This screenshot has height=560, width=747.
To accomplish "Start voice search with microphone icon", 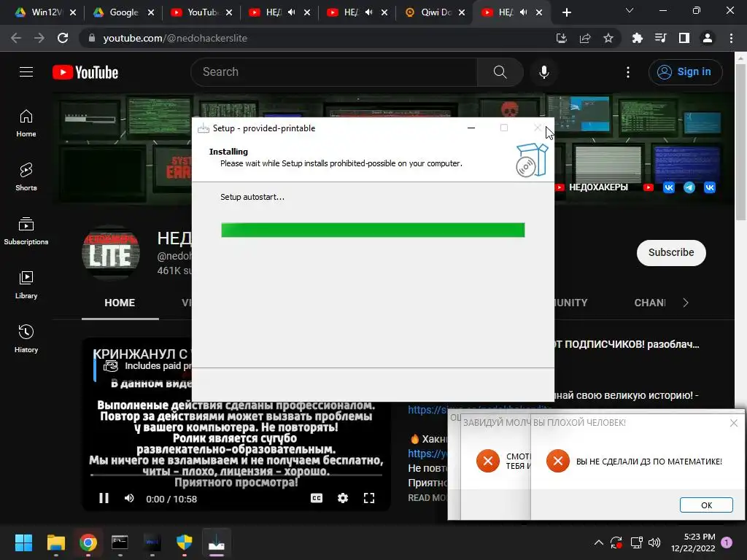I will 543,72.
